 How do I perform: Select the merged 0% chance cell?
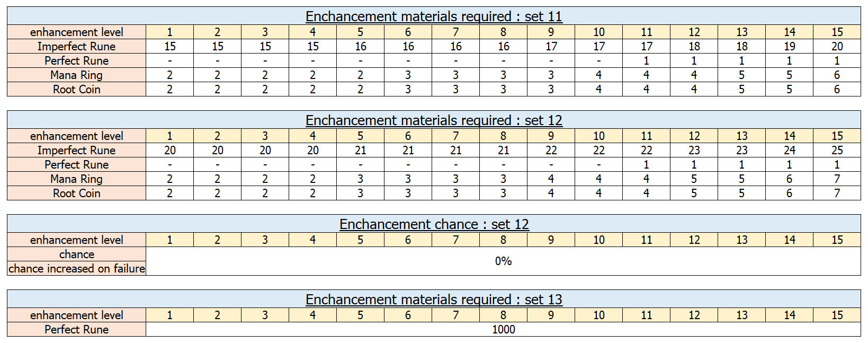point(503,261)
